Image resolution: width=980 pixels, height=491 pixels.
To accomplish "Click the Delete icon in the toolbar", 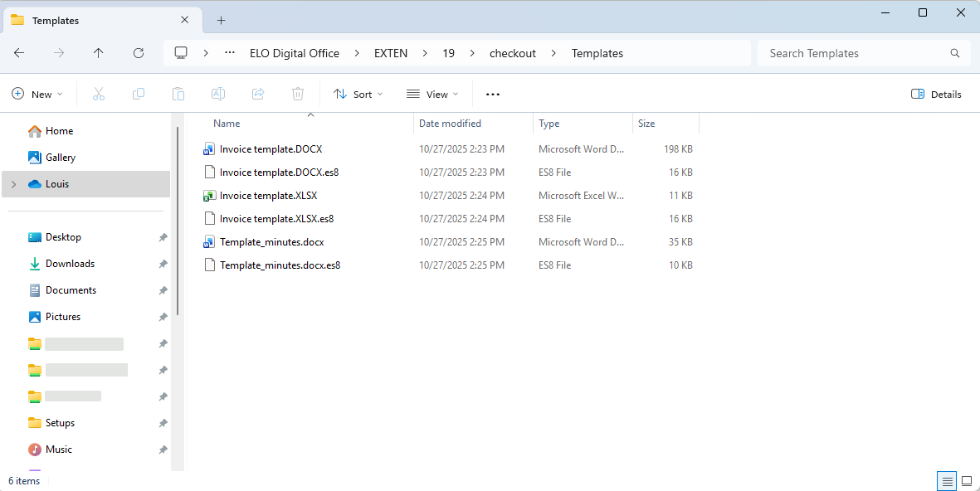I will click(297, 94).
